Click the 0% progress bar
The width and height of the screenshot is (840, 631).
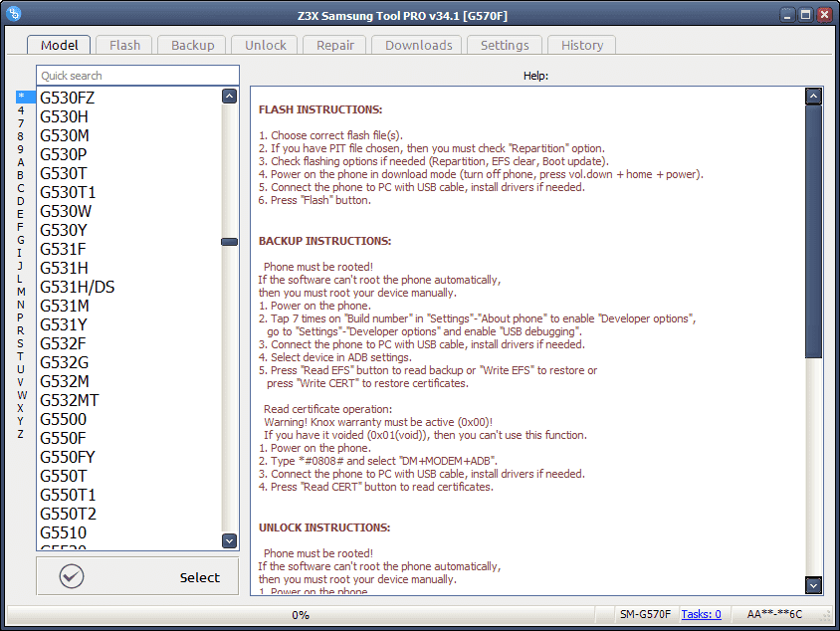[x=301, y=614]
